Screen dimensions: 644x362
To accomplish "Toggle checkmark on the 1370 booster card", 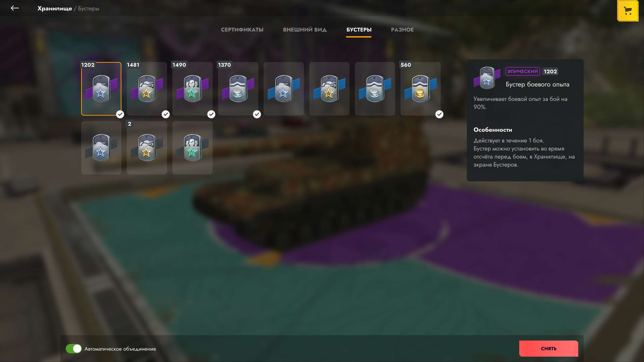I will click(257, 114).
